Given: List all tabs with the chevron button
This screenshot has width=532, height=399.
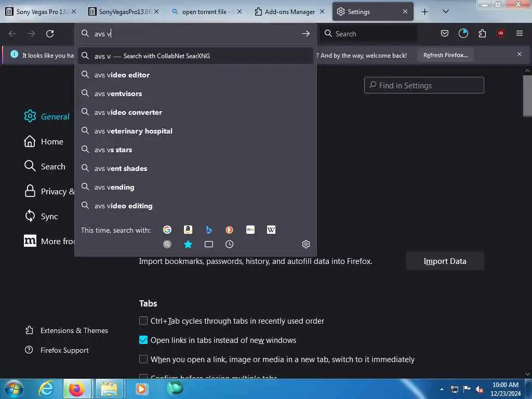Looking at the screenshot, I should pyautogui.click(x=446, y=12).
